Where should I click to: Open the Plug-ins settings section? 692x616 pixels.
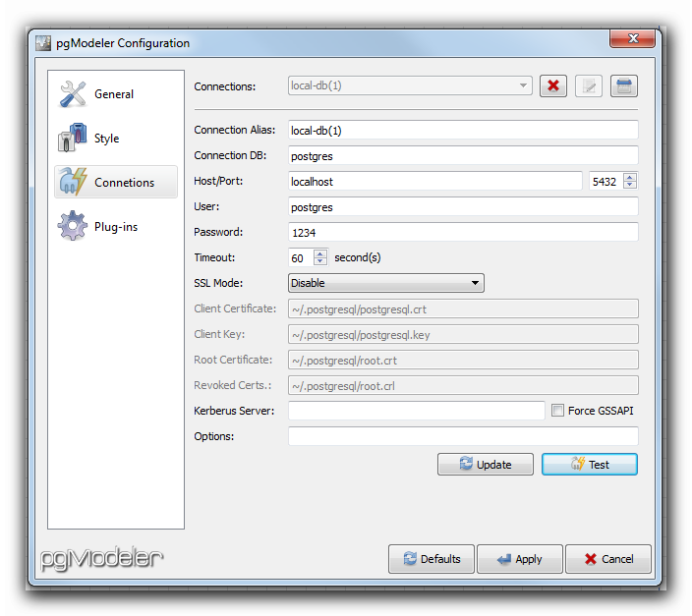click(x=116, y=226)
